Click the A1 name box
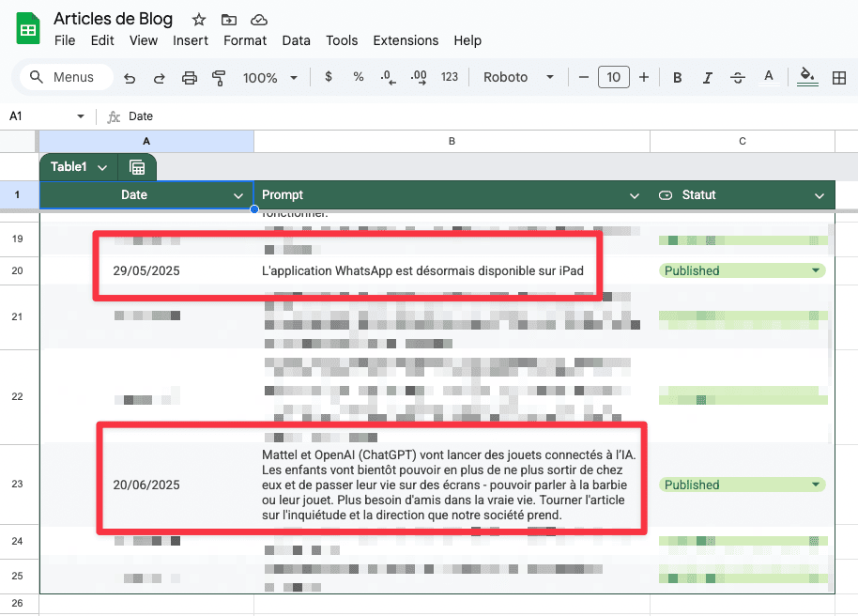The image size is (858, 616). coord(38,116)
